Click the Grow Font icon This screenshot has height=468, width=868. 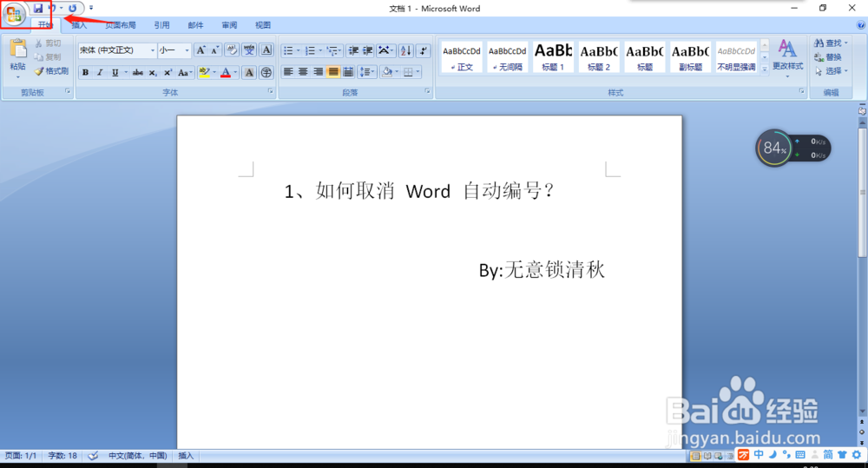coord(201,50)
